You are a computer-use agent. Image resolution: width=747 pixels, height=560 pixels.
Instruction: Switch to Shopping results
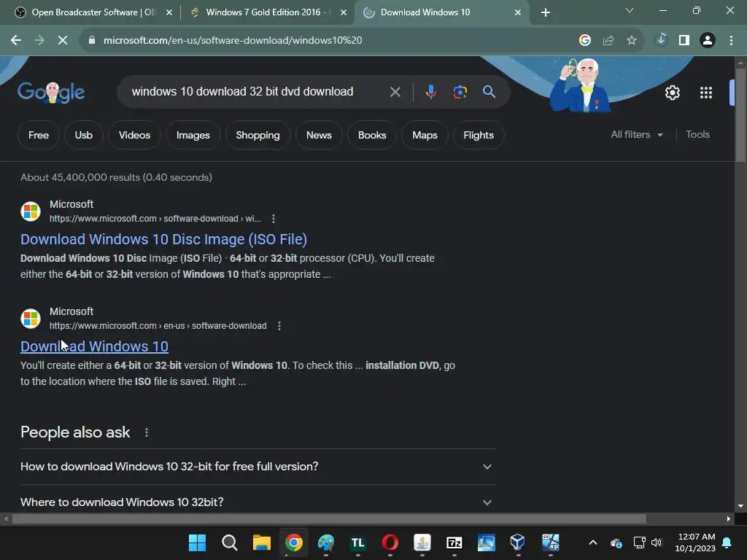(x=258, y=135)
